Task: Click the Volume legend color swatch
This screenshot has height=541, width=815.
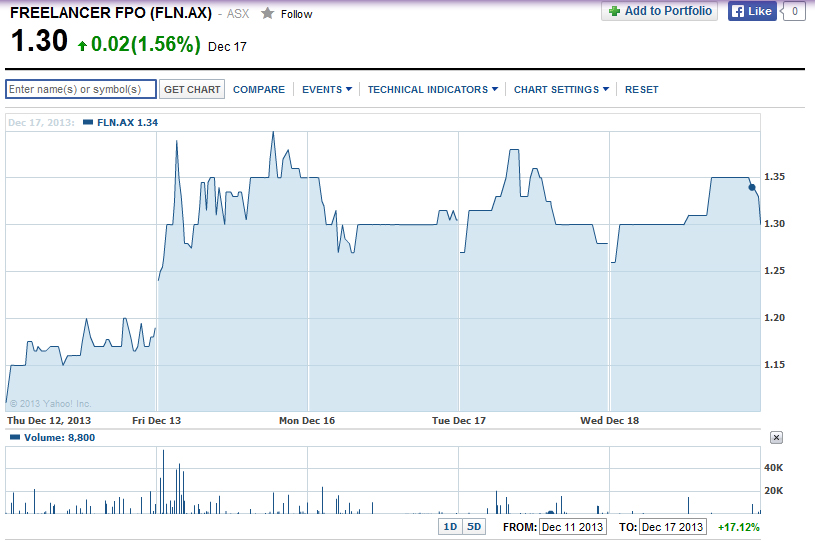Action: coord(15,437)
